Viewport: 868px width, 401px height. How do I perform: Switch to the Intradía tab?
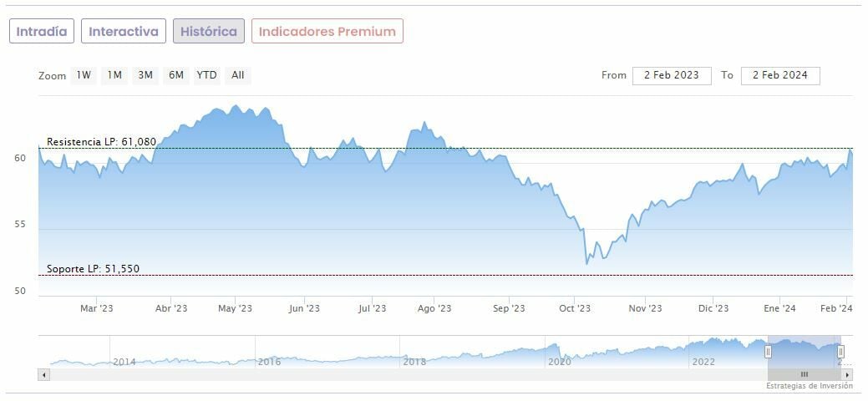click(x=42, y=32)
